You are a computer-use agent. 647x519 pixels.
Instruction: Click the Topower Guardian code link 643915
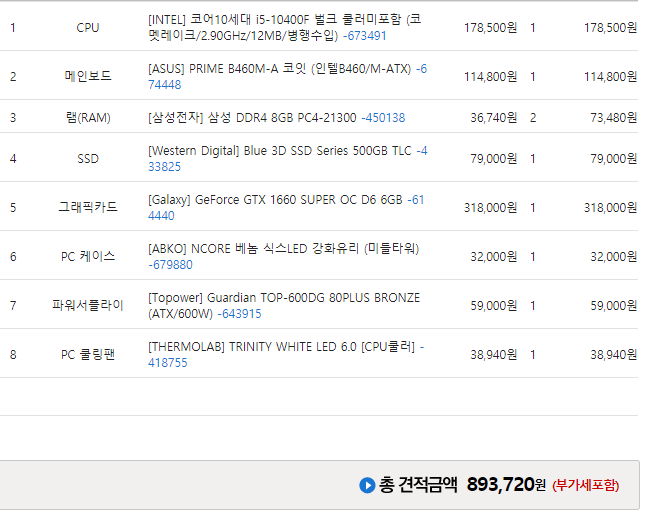[239, 314]
